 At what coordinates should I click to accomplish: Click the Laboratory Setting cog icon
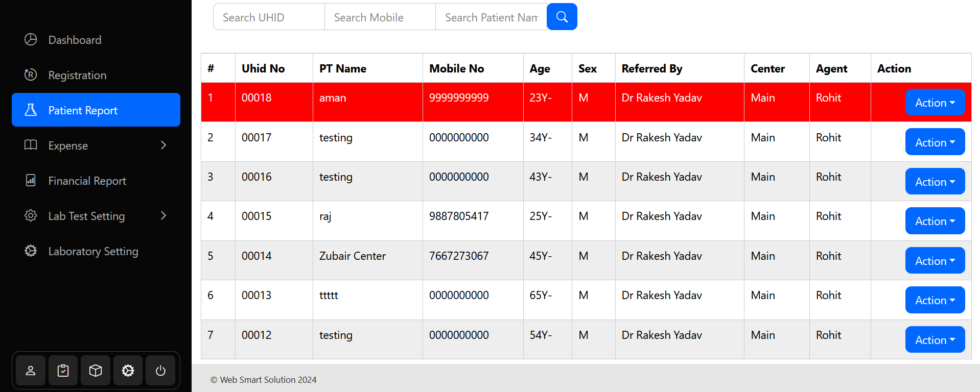31,251
